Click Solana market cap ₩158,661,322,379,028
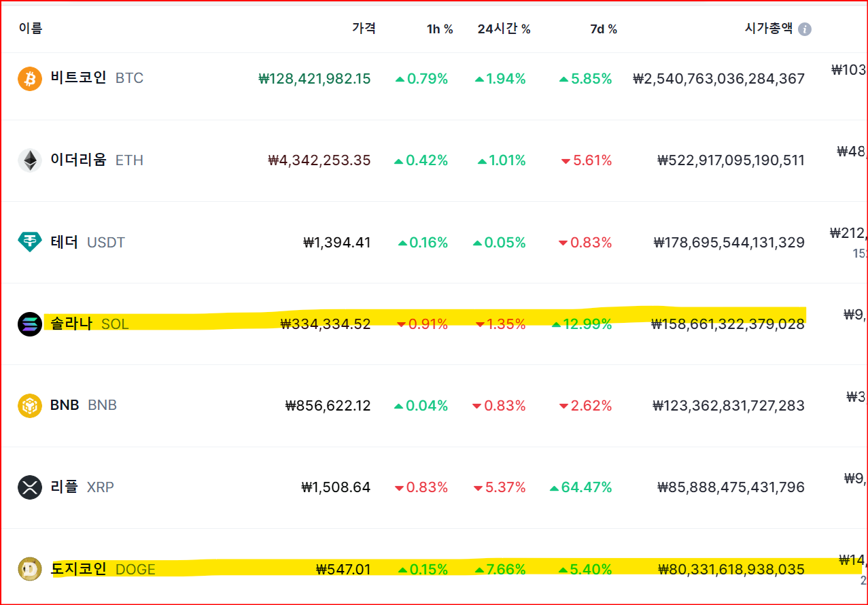Screen dimensions: 868x605 pyautogui.click(x=728, y=324)
